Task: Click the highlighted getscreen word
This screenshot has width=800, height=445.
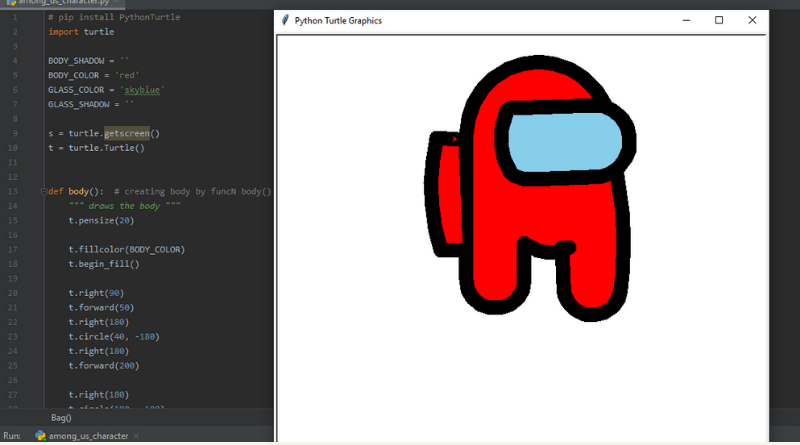Action: pyautogui.click(x=127, y=134)
